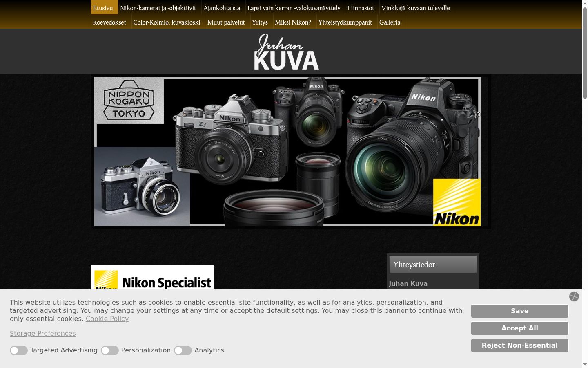Switch on the Analytics toggle
This screenshot has width=588, height=368.
[x=183, y=350]
